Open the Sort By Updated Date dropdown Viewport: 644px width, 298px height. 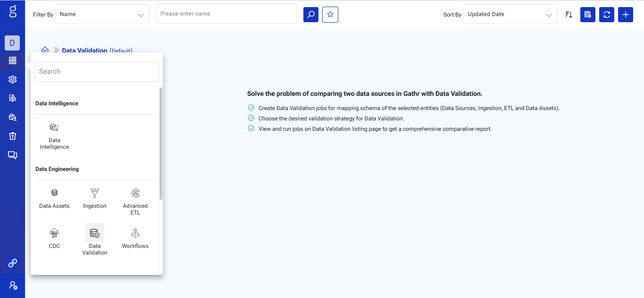[x=510, y=14]
